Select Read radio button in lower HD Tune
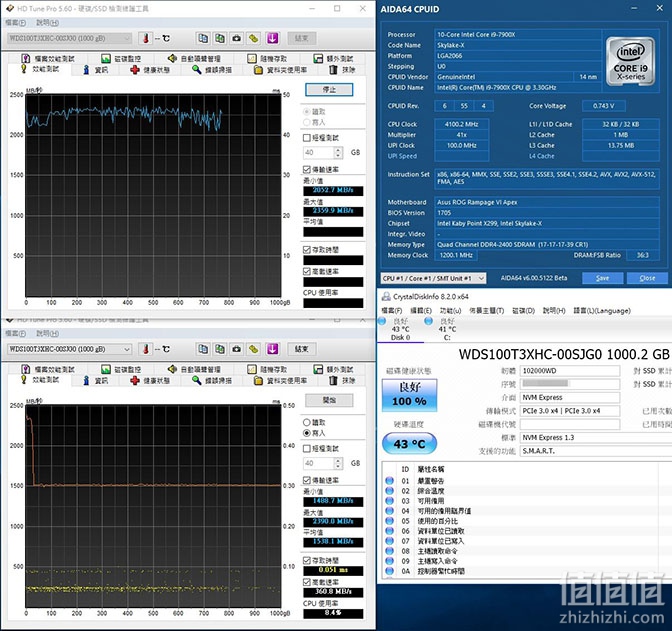 (306, 422)
